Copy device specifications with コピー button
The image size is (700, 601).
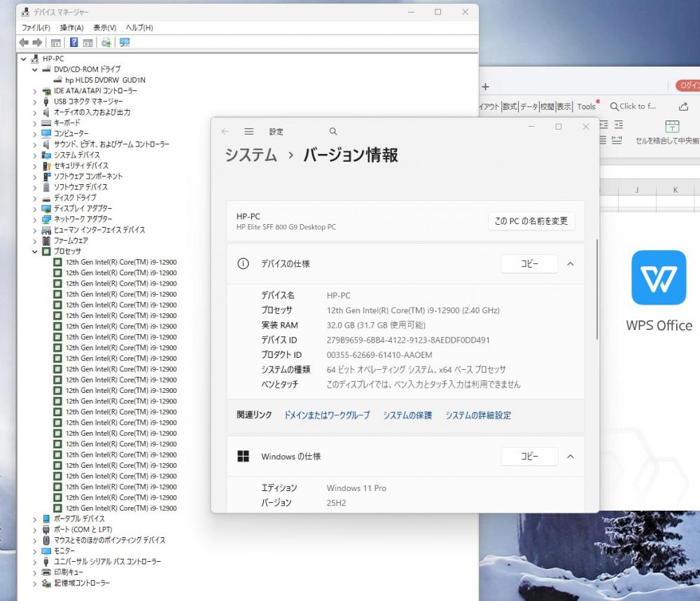(529, 263)
